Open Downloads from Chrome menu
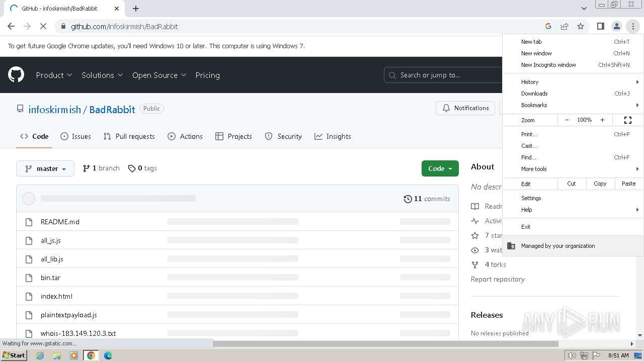Viewport: 644px width, 362px height. click(573, 94)
